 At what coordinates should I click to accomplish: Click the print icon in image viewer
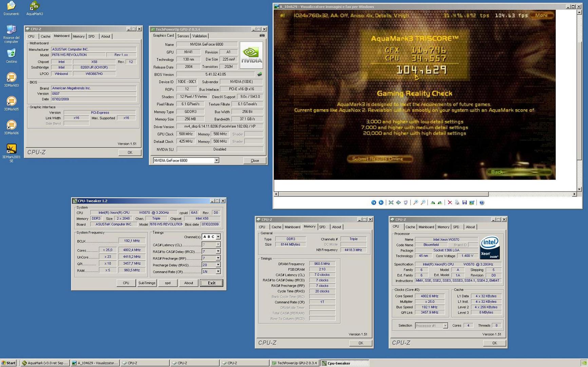coord(457,203)
